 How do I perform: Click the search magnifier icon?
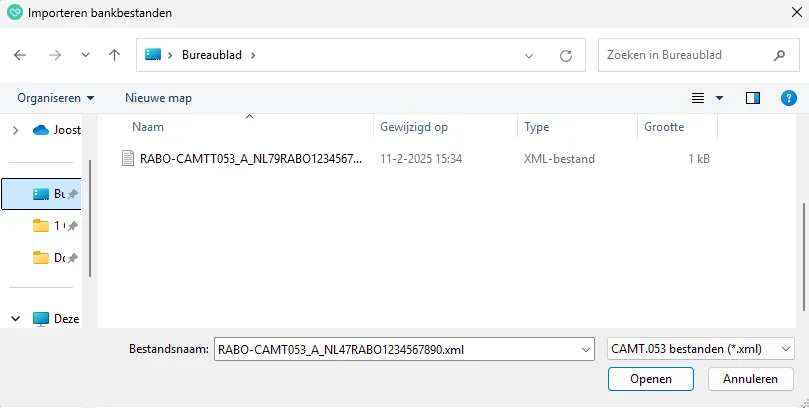point(780,55)
